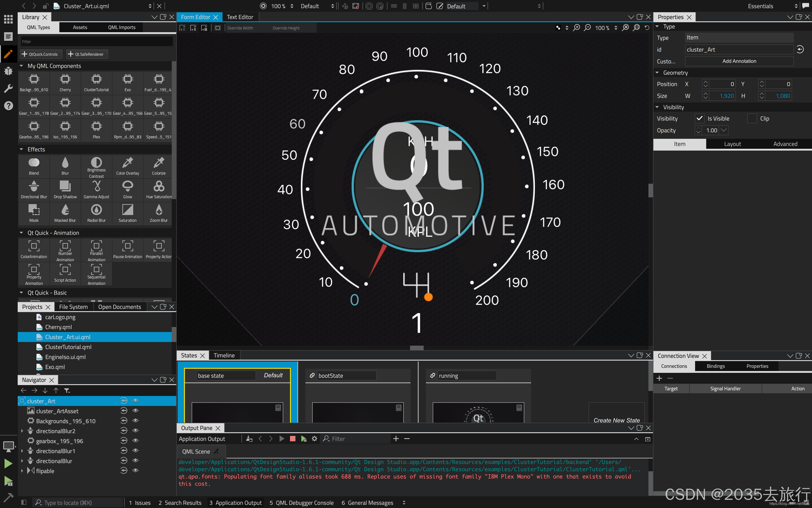Screen dimensions: 812x508
Task: Zoom in on the Form Editor canvas
Action: [x=576, y=28]
